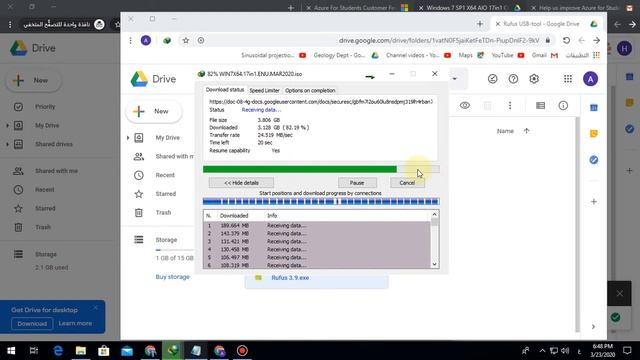Open Keep in the Drive side panel
This screenshot has width=640, height=360.
594,133
